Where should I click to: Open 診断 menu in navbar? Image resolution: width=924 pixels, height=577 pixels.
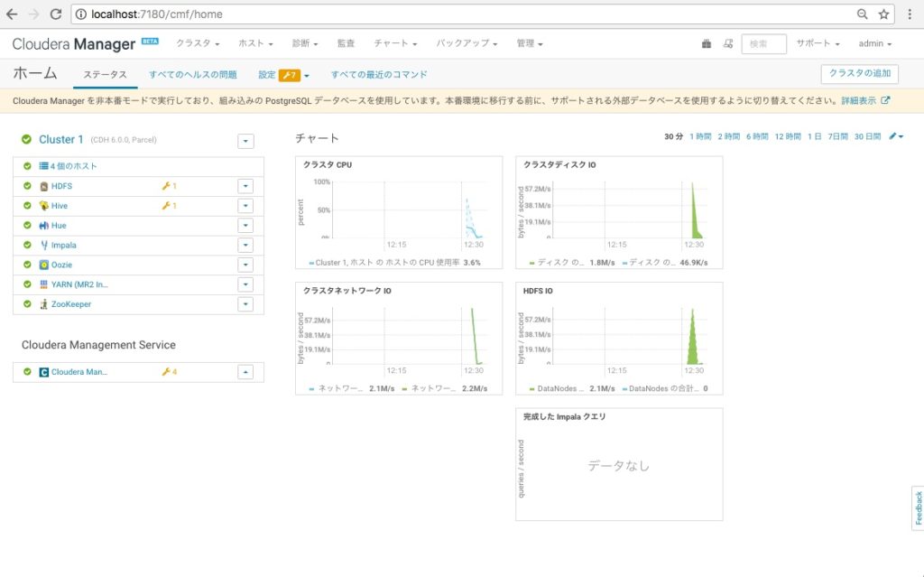(305, 43)
